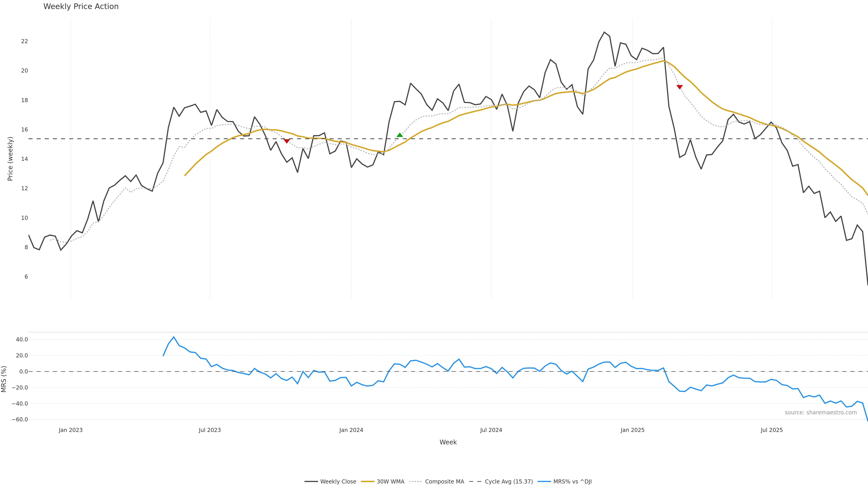Click the Weekly Price Action chart title
The width and height of the screenshot is (868, 488).
[x=81, y=6]
